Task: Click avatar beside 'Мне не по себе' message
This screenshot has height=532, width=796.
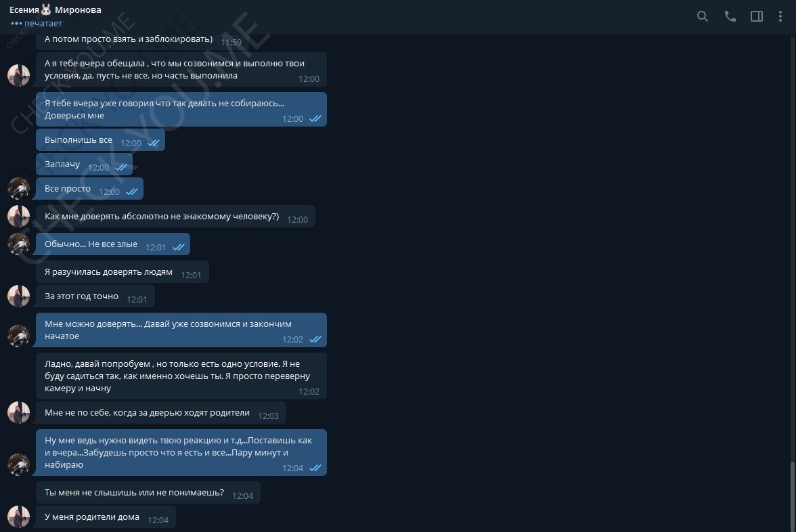Action: [x=19, y=413]
